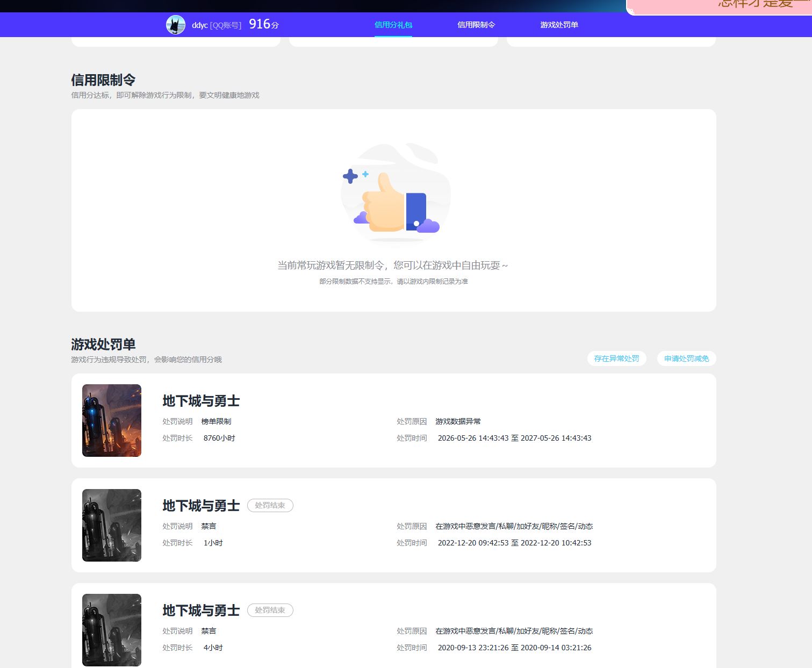
Task: Click the pink banner at the top-right corner
Action: coord(719,7)
